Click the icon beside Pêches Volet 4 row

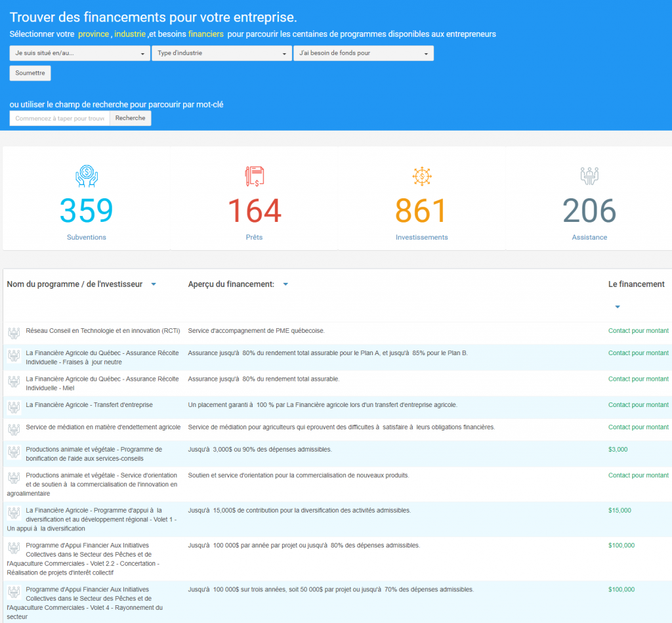[x=14, y=591]
